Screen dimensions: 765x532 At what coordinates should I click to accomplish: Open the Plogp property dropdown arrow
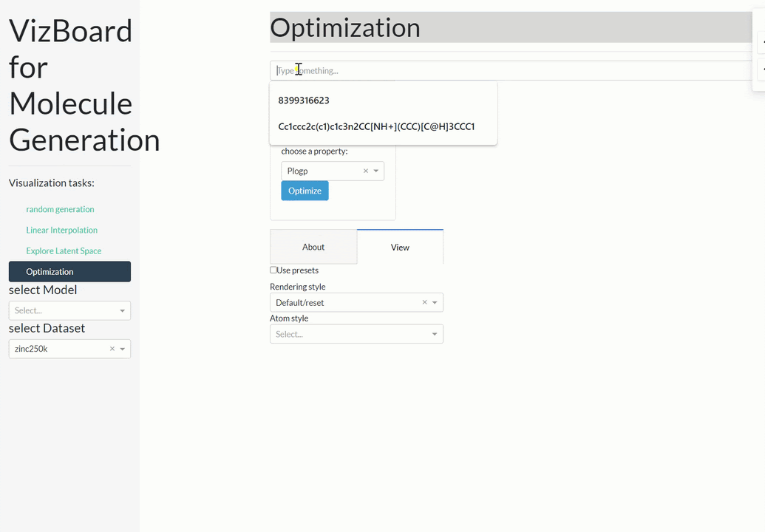pos(376,171)
